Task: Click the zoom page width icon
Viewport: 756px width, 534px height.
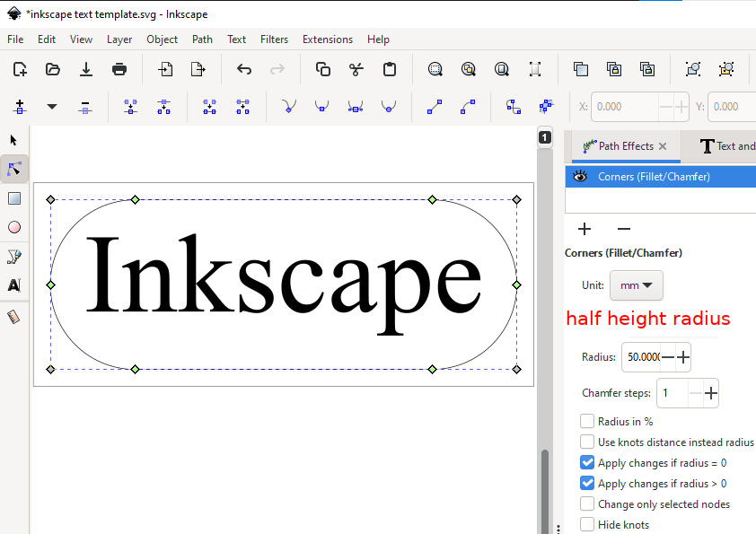Action: [x=535, y=69]
